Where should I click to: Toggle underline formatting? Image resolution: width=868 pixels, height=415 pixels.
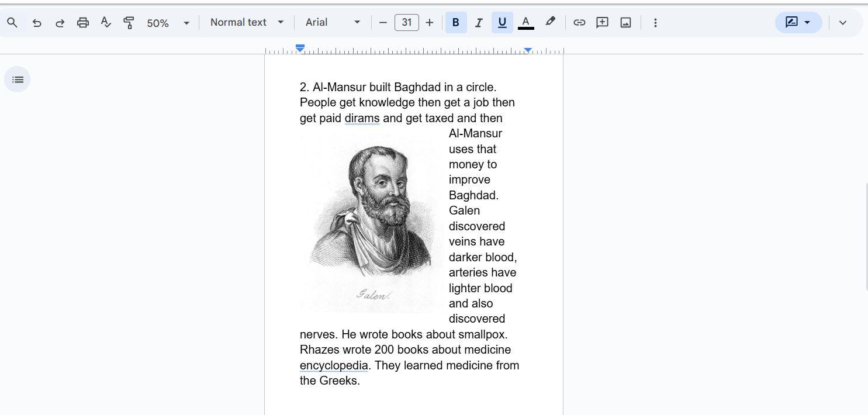pos(502,23)
